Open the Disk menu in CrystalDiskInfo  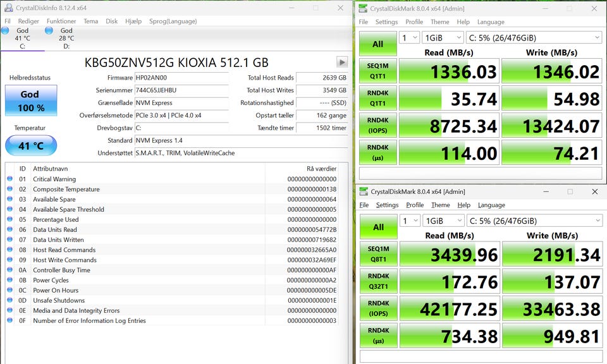tap(111, 21)
